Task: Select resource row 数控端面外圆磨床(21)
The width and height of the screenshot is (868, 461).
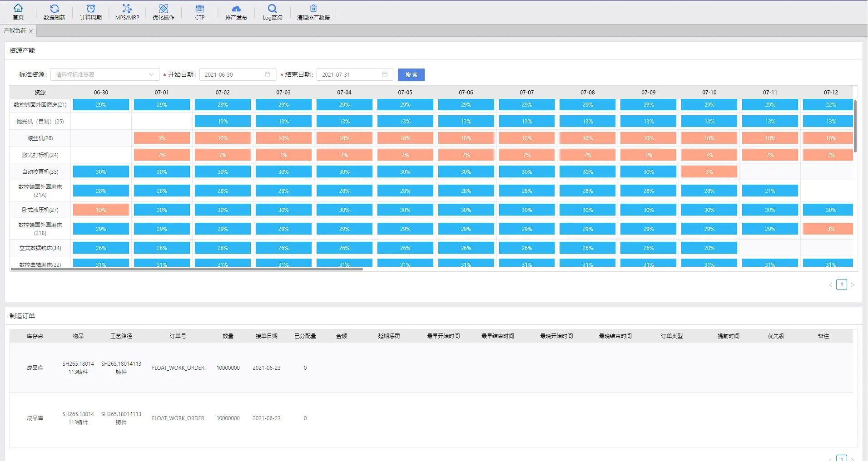Action: [40, 105]
